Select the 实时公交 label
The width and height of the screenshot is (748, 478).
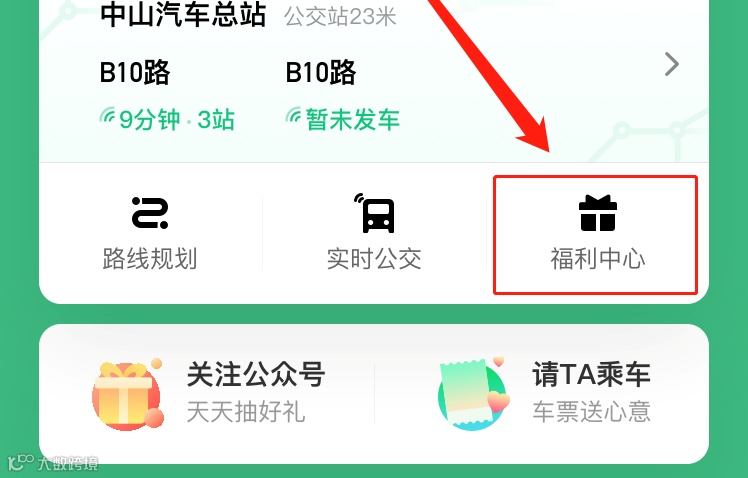pyautogui.click(x=374, y=259)
